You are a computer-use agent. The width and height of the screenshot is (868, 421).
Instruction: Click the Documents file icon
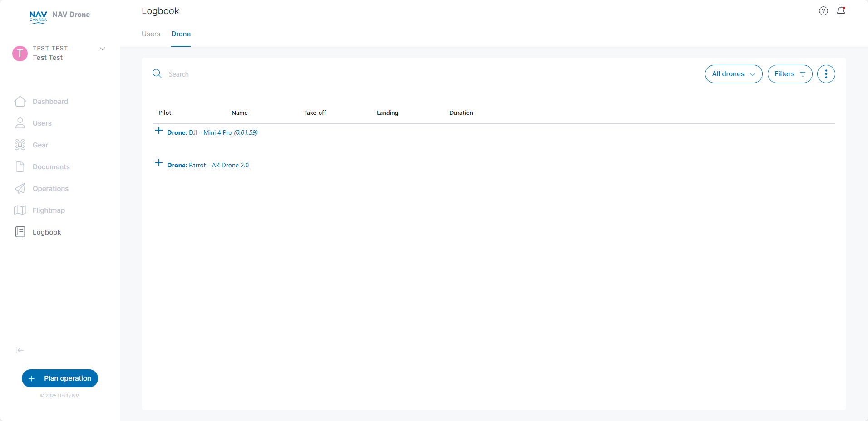coord(20,166)
